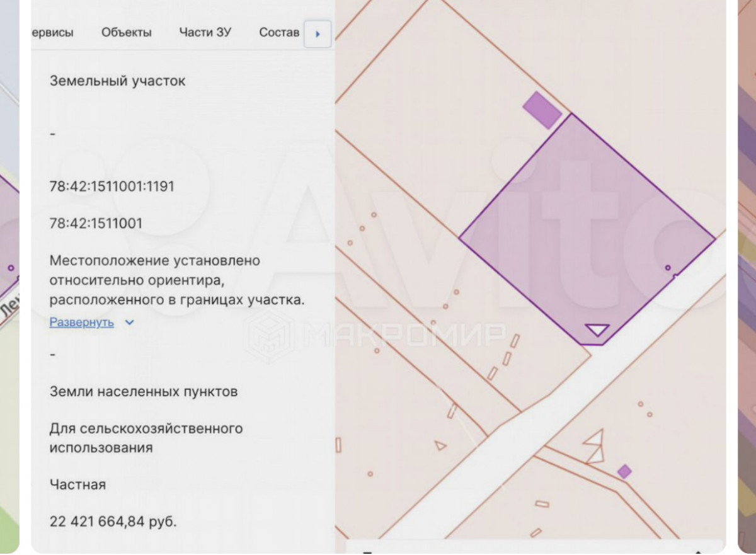Open the Состав tab
The height and width of the screenshot is (555, 756).
278,33
